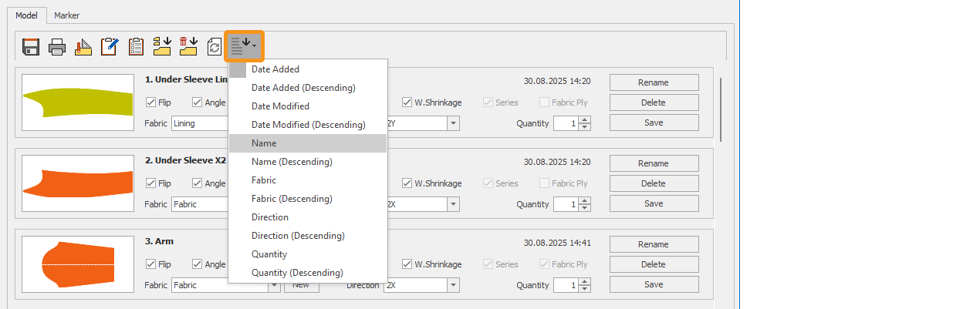Expand the Direction dropdown for Arm piece
The width and height of the screenshot is (980, 309).
point(453,285)
